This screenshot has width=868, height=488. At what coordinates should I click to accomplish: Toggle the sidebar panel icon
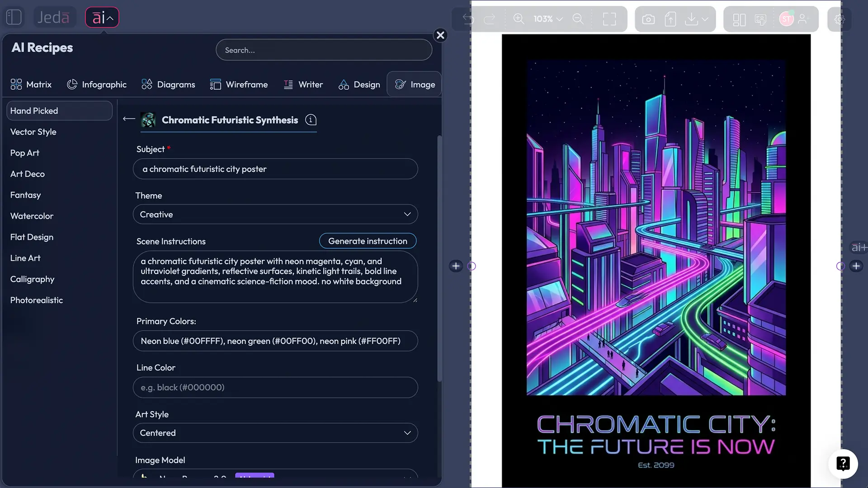14,17
